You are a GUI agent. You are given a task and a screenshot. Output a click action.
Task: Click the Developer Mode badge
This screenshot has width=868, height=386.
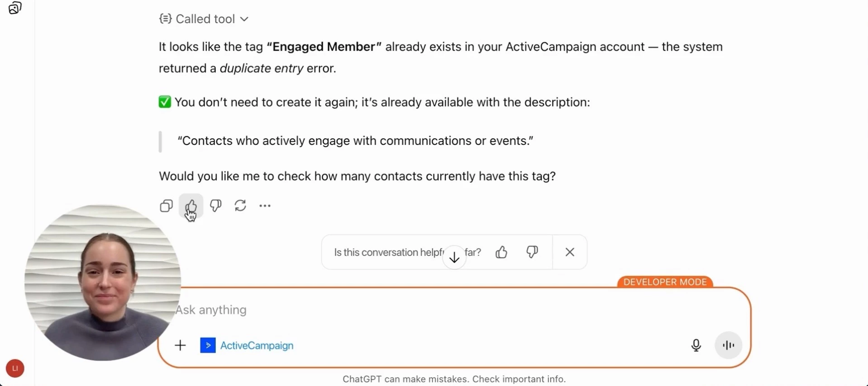(665, 282)
